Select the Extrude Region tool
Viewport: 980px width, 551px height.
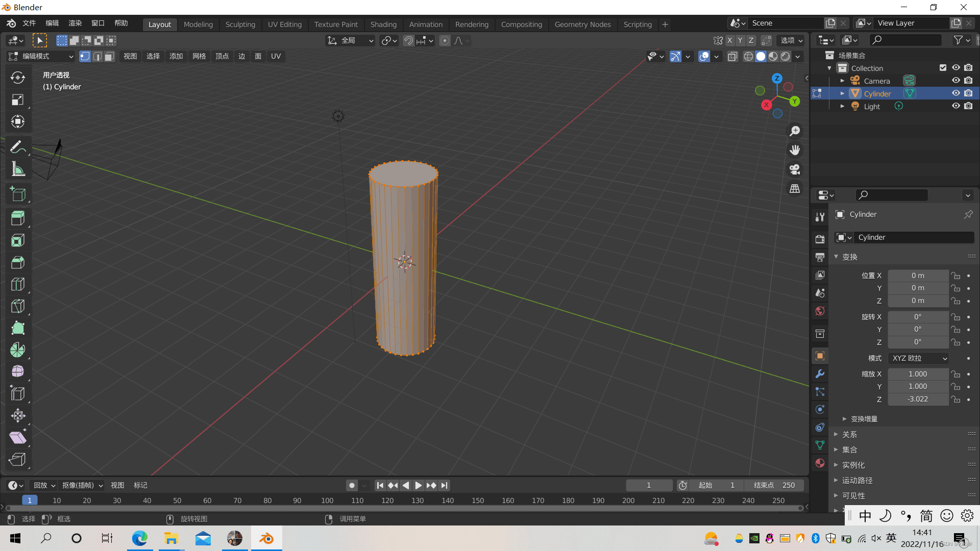(18, 218)
